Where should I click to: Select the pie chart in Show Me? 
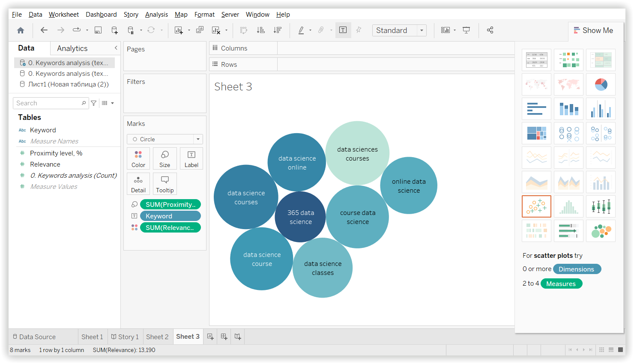pyautogui.click(x=601, y=84)
